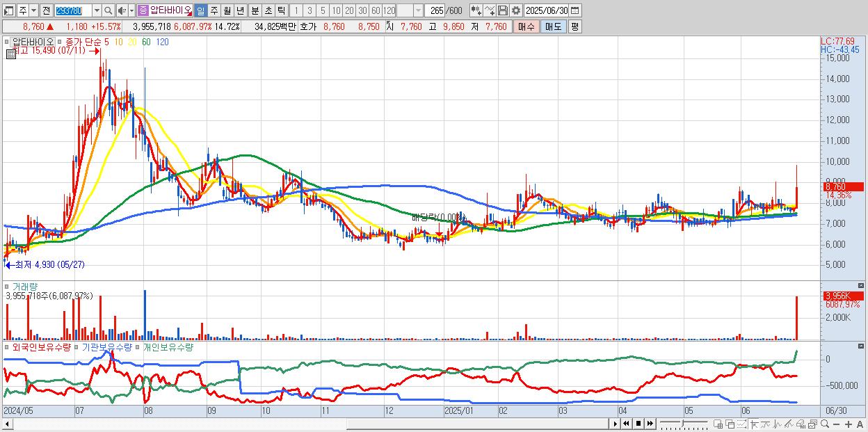Viewport: 868px width, 432px height.
Task: Click the overlapping windows icon in bottom toolbar
Action: click(x=730, y=424)
